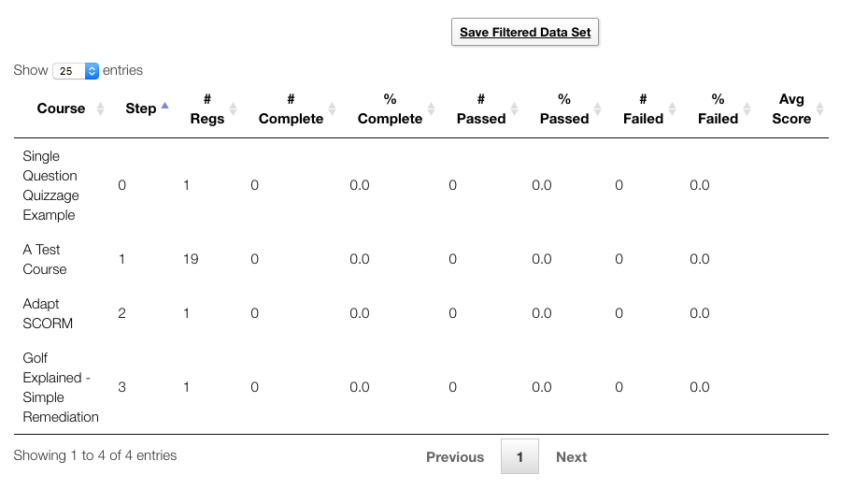Screen dimensions: 868x489
Task: Click the Avg Score sort icon
Action: (x=819, y=108)
